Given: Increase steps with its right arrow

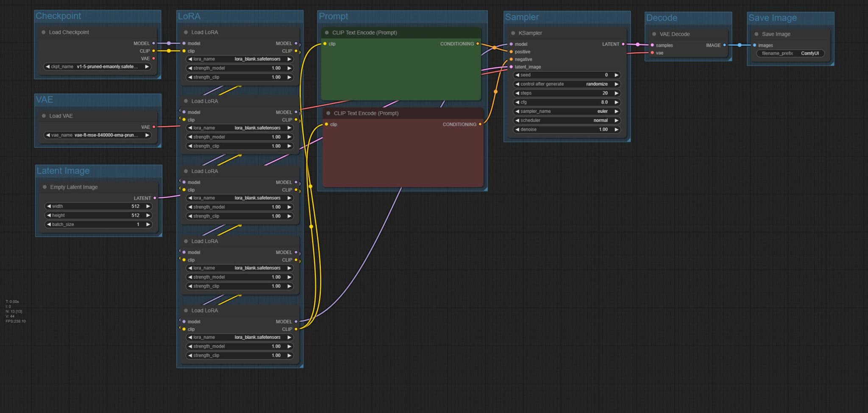Looking at the screenshot, I should [616, 93].
